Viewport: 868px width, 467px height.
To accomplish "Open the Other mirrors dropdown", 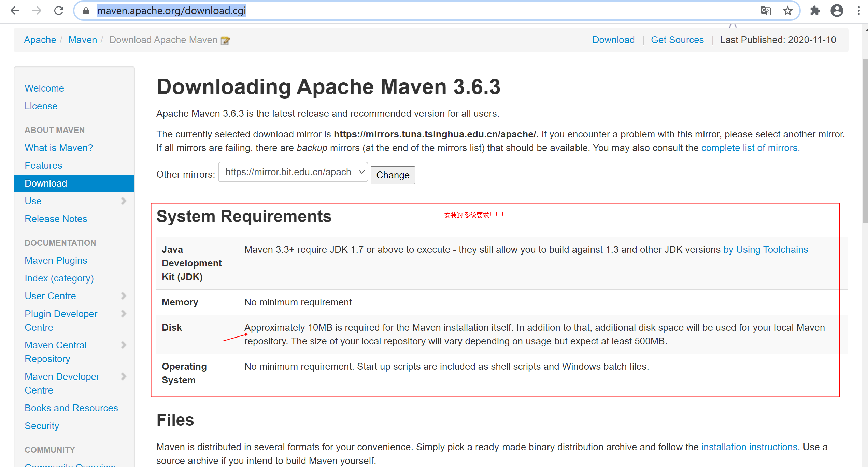I will [x=293, y=172].
